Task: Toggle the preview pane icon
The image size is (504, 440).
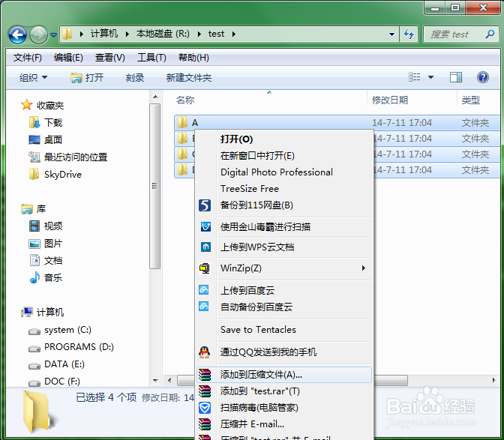Action: pyautogui.click(x=456, y=77)
